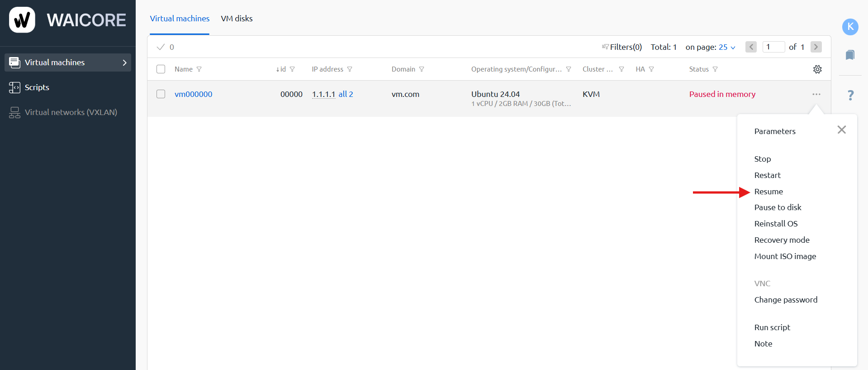Click the Status column filter icon
The width and height of the screenshot is (868, 370).
tap(715, 69)
